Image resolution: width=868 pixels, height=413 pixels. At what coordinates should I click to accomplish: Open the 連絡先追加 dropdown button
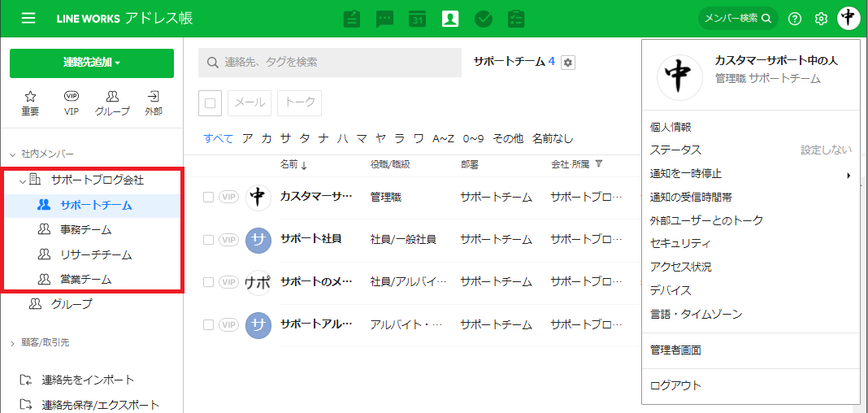tap(92, 63)
